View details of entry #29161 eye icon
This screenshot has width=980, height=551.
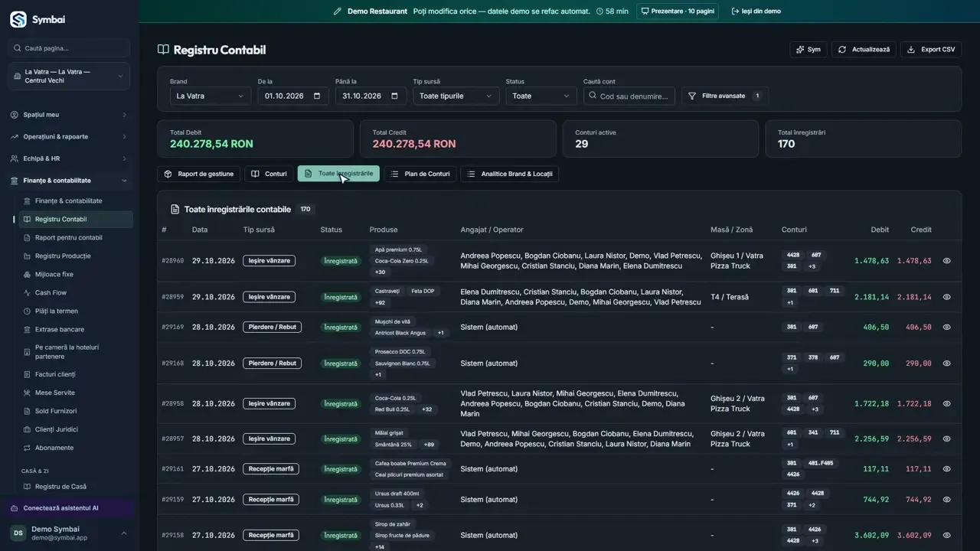(946, 469)
